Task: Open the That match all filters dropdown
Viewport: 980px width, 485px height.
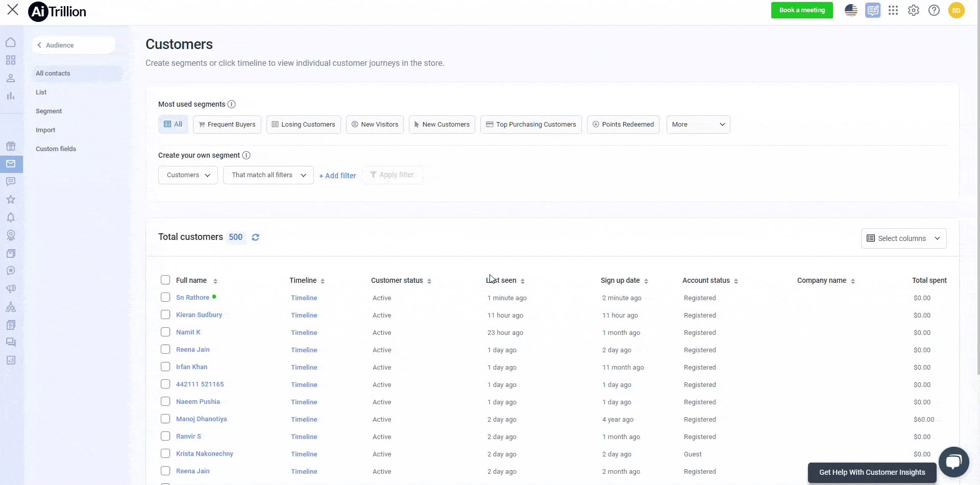Action: tap(268, 175)
